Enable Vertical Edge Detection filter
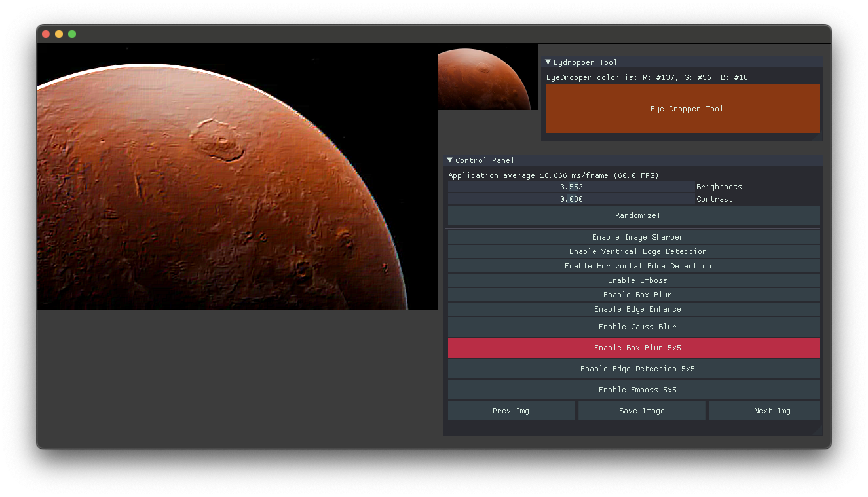 (634, 251)
